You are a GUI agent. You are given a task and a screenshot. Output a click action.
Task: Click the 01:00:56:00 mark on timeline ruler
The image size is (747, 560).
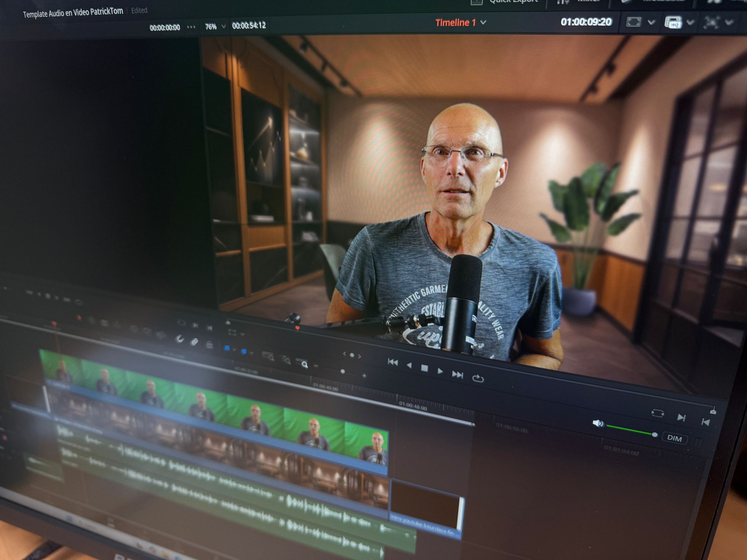511,428
